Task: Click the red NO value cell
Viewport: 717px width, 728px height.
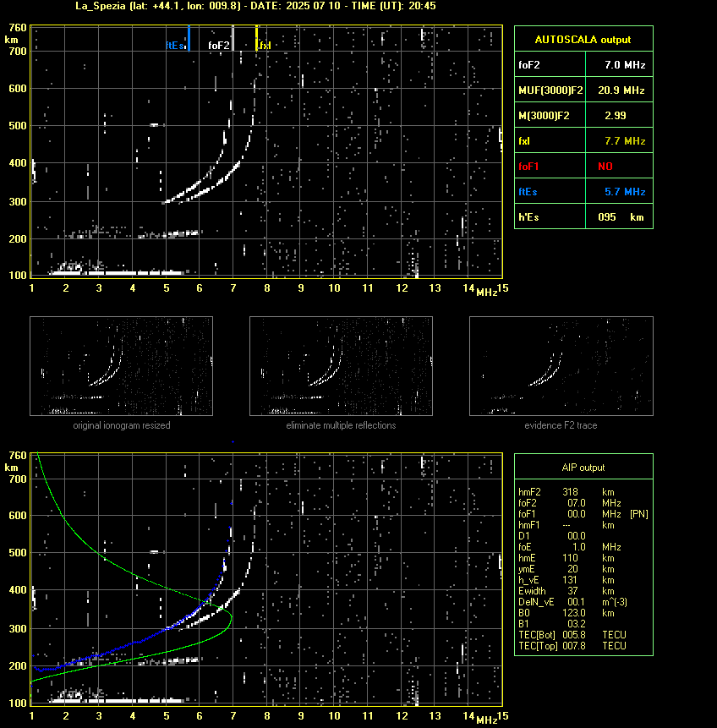Action: pos(620,167)
